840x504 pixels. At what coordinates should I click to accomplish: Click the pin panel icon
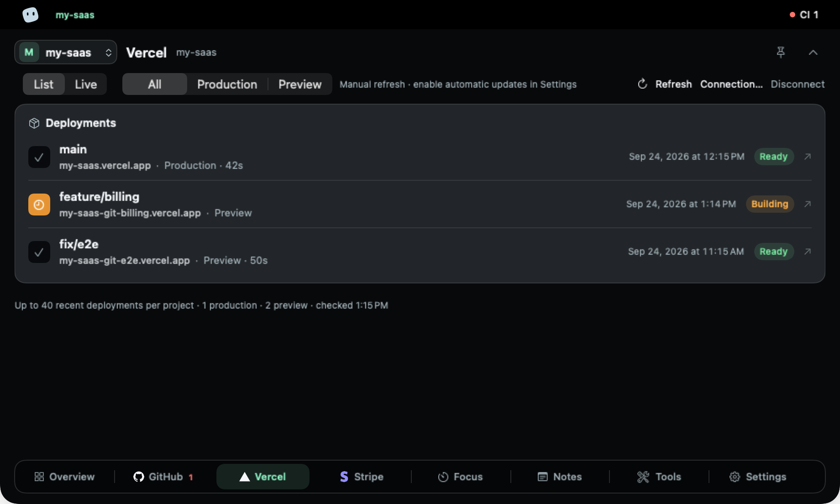[x=781, y=52]
